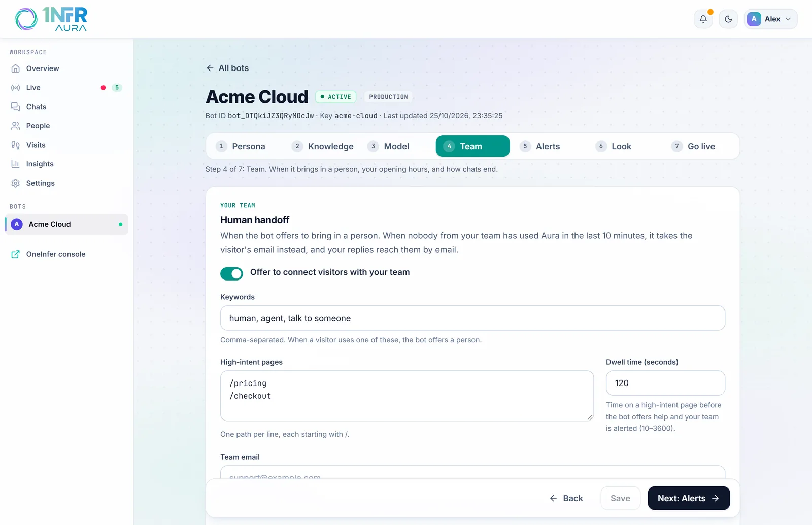This screenshot has height=525, width=812.
Task: Click the Human handoff heading
Action: tap(255, 220)
